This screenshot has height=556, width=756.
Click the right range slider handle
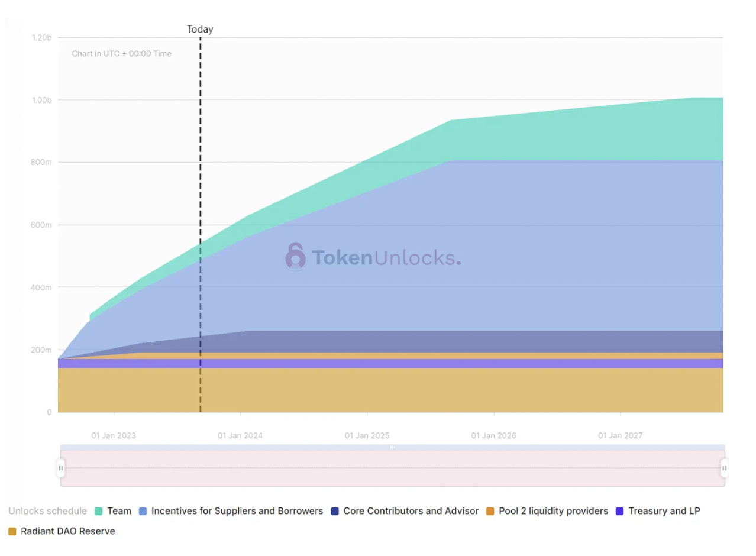pos(724,468)
